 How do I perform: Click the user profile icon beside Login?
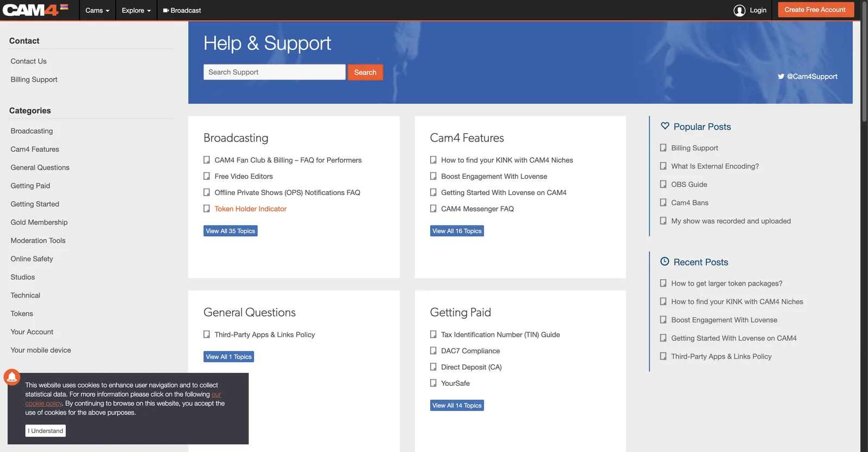pyautogui.click(x=739, y=10)
